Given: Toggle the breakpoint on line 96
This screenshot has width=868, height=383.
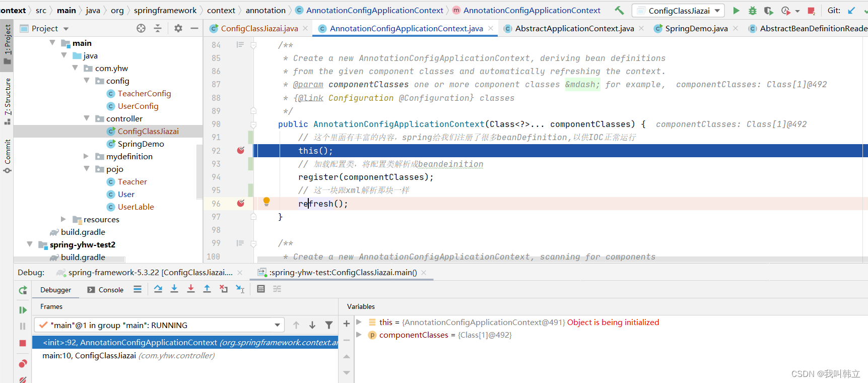Looking at the screenshot, I should pyautogui.click(x=241, y=203).
